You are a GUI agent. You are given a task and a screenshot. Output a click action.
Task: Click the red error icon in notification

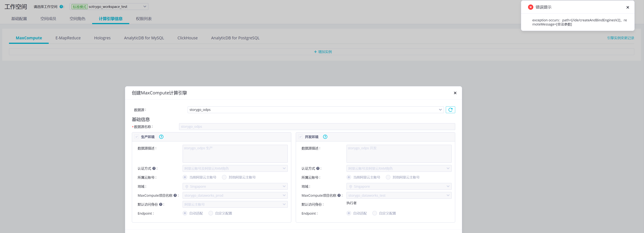tap(530, 7)
